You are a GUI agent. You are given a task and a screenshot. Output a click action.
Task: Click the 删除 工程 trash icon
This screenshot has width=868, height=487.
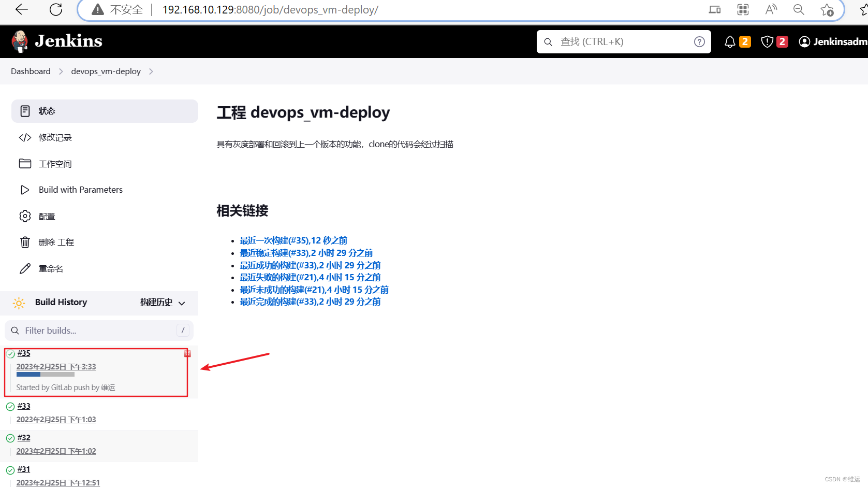point(25,242)
